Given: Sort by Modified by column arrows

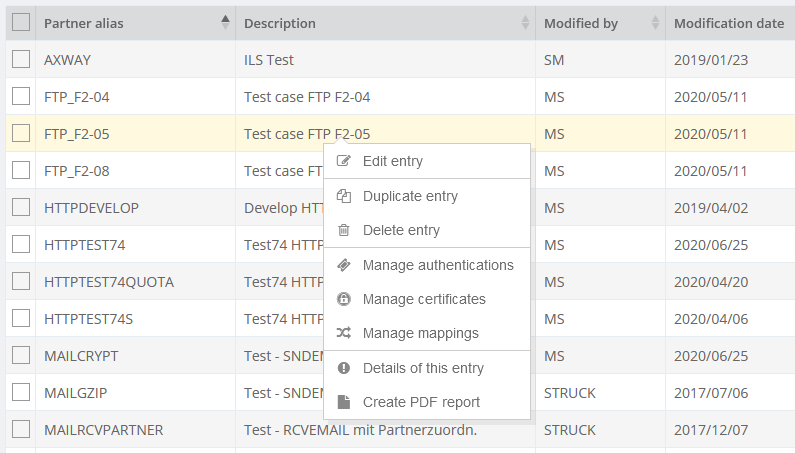Looking at the screenshot, I should pos(655,23).
